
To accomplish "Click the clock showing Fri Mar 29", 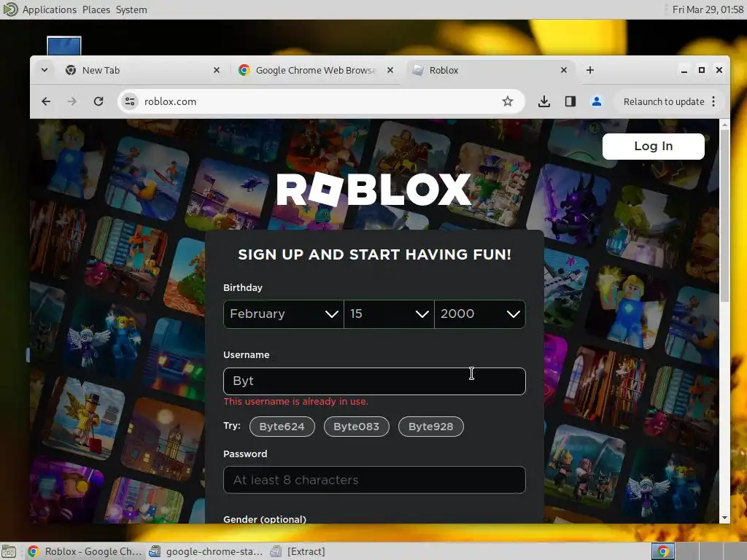I will 708,9.
